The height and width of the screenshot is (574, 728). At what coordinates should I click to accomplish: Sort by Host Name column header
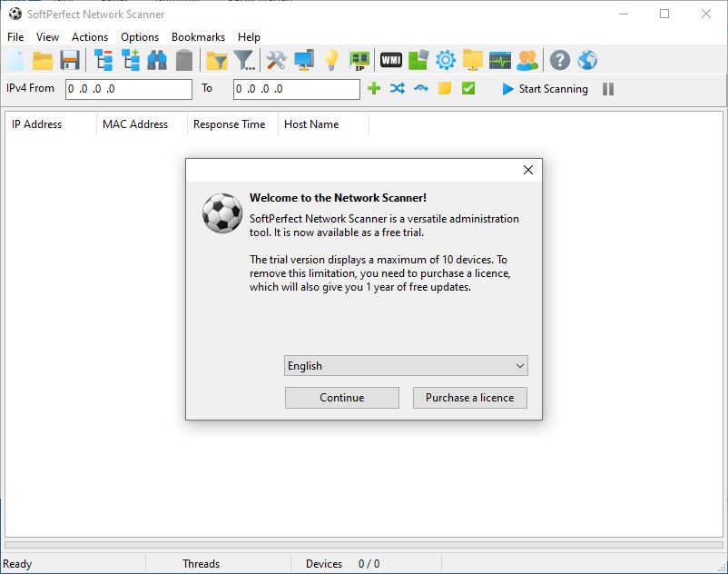point(324,124)
